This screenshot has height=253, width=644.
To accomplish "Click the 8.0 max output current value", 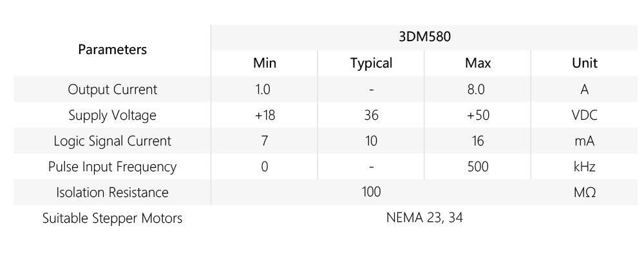I will click(x=478, y=89).
